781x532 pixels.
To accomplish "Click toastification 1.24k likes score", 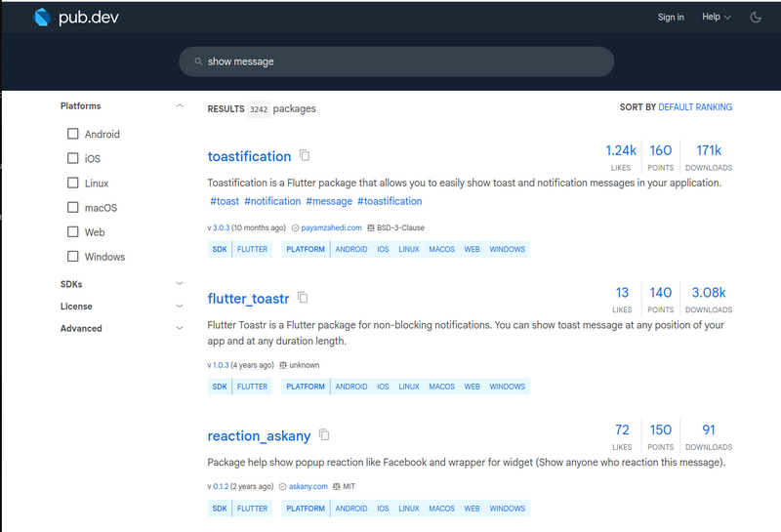I will (x=621, y=156).
